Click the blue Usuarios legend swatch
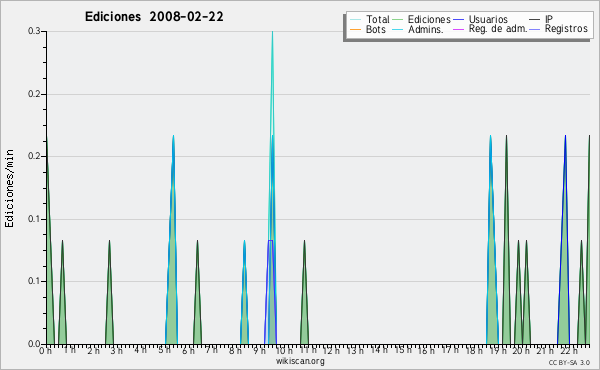Image resolution: width=600 pixels, height=370 pixels. click(458, 20)
